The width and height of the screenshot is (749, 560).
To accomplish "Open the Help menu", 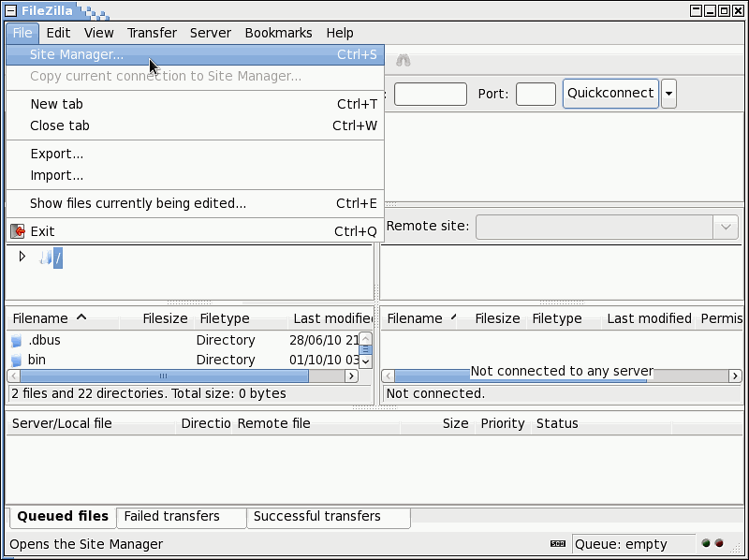I will click(x=340, y=33).
